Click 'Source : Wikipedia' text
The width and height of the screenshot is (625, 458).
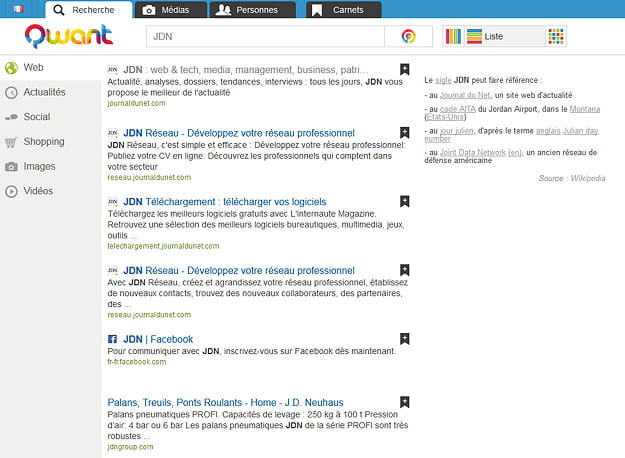(x=572, y=178)
